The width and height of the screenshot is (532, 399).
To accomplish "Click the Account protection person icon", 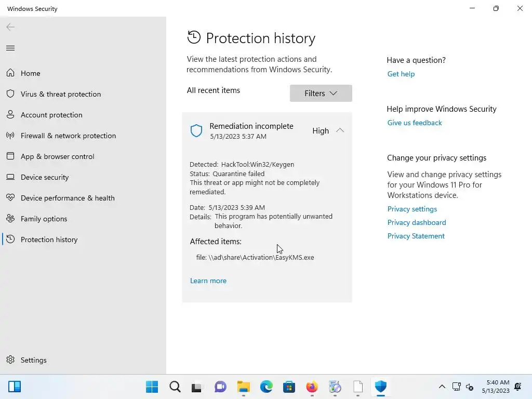I will (10, 115).
